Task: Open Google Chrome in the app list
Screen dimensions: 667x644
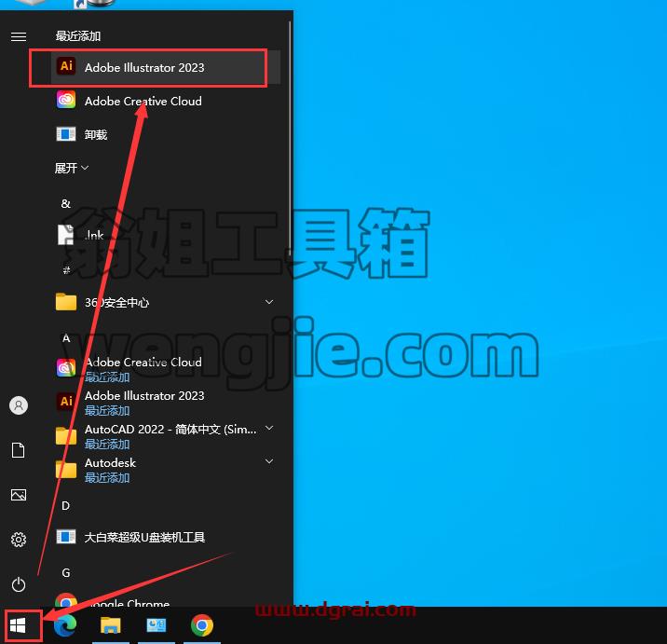Action: pos(166,600)
